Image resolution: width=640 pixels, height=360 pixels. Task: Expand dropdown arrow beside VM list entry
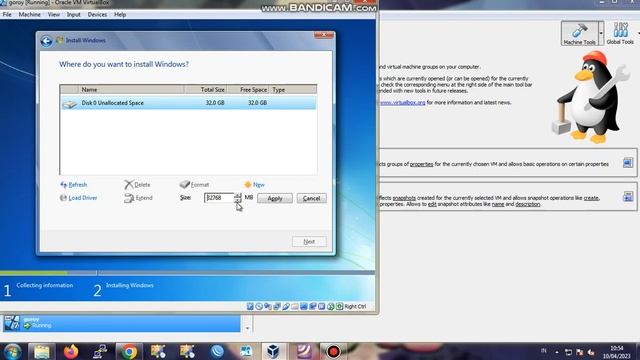tap(247, 328)
